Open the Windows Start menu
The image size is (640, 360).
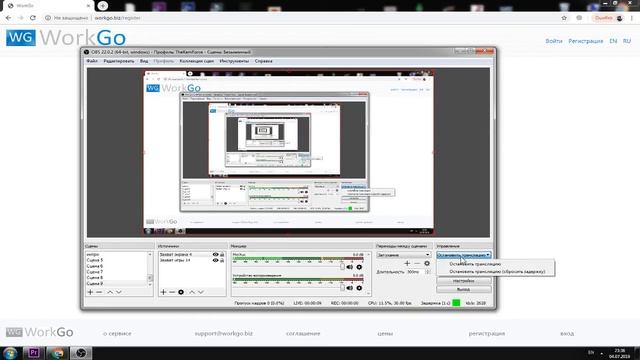pyautogui.click(x=10, y=353)
